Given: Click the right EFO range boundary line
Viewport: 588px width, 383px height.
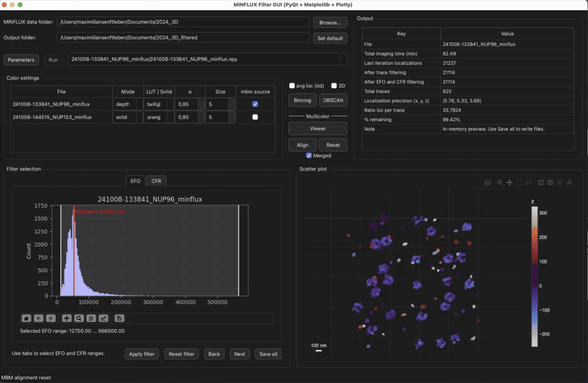Looking at the screenshot, I should 239,251.
